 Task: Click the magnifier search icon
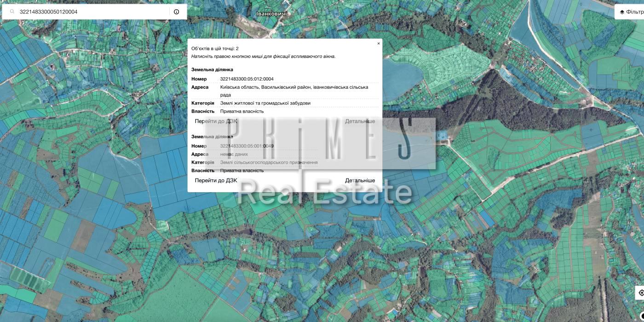pos(12,12)
